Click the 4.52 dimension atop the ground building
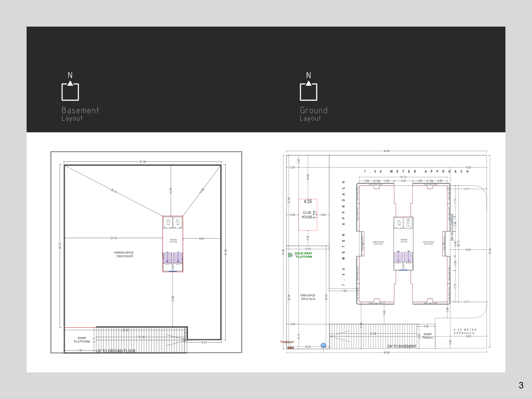 (403, 181)
